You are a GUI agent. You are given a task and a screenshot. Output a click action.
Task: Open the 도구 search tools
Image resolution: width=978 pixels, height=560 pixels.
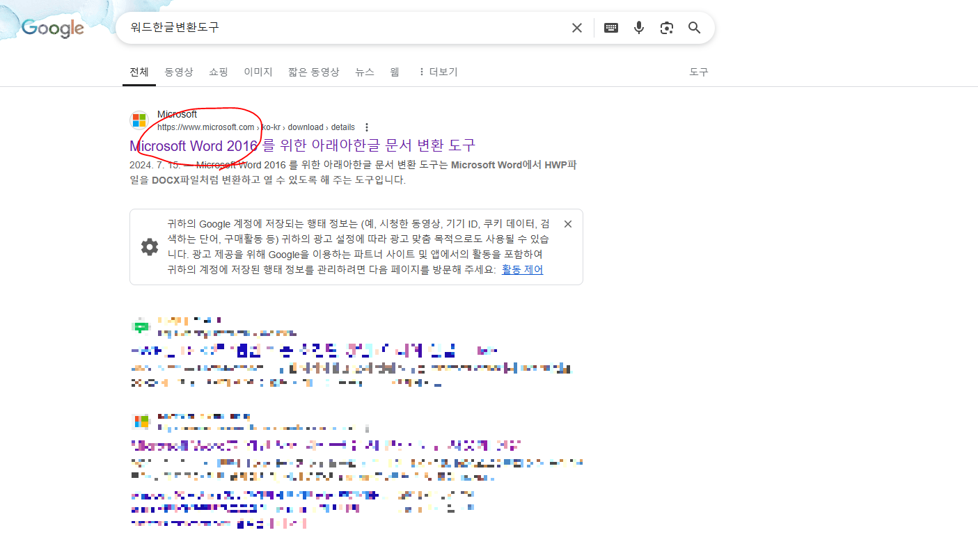tap(698, 72)
